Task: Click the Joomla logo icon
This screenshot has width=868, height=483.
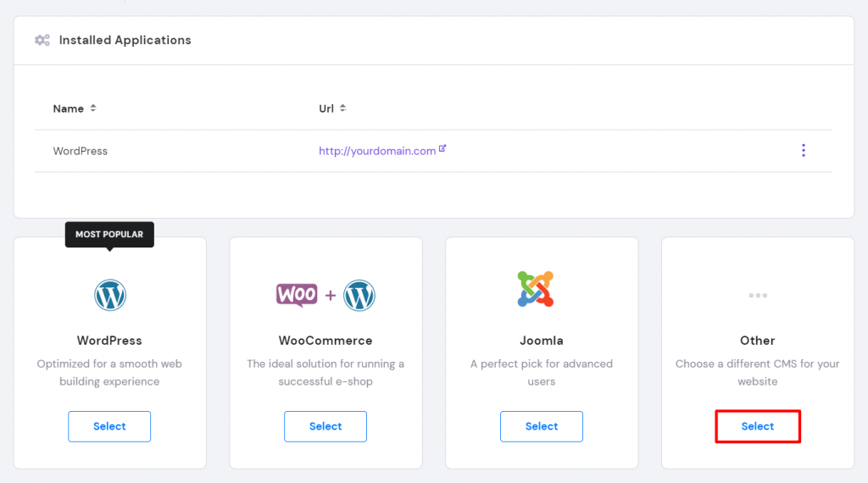Action: pyautogui.click(x=535, y=289)
